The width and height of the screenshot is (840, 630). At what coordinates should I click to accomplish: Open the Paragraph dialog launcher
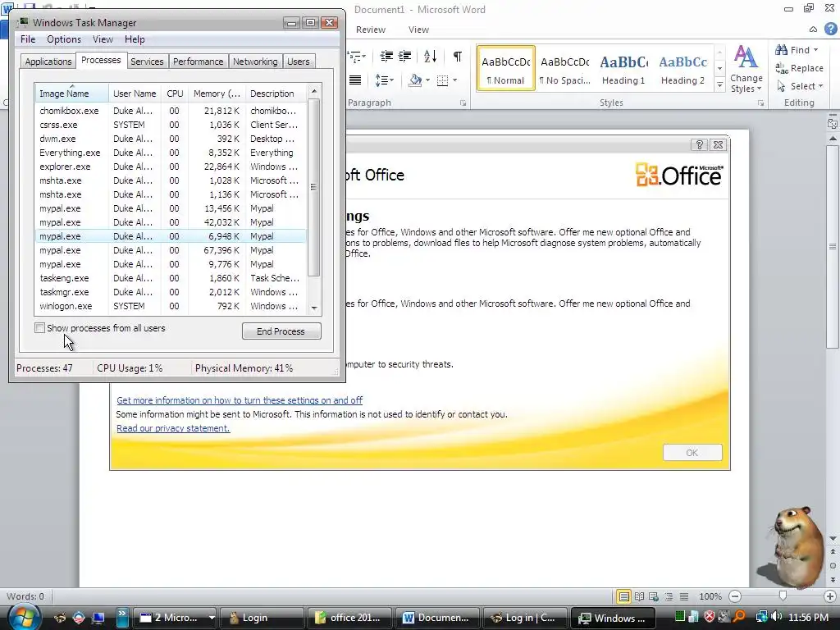463,103
